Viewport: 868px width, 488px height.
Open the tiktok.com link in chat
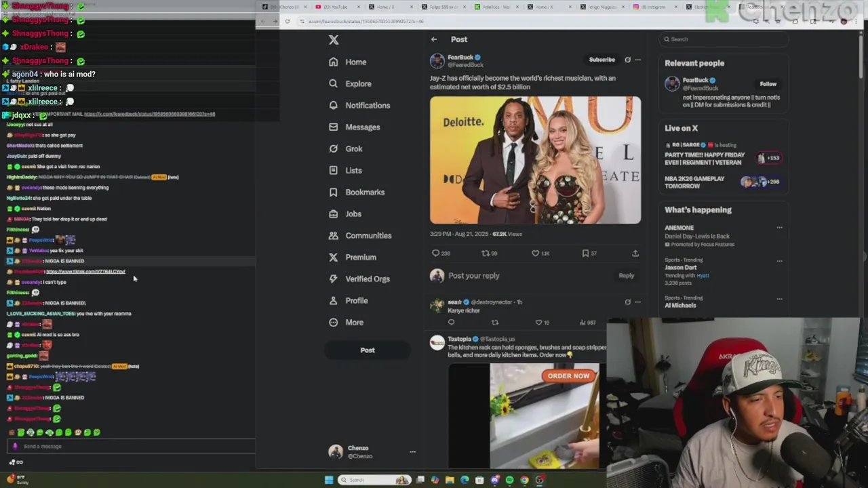85,272
